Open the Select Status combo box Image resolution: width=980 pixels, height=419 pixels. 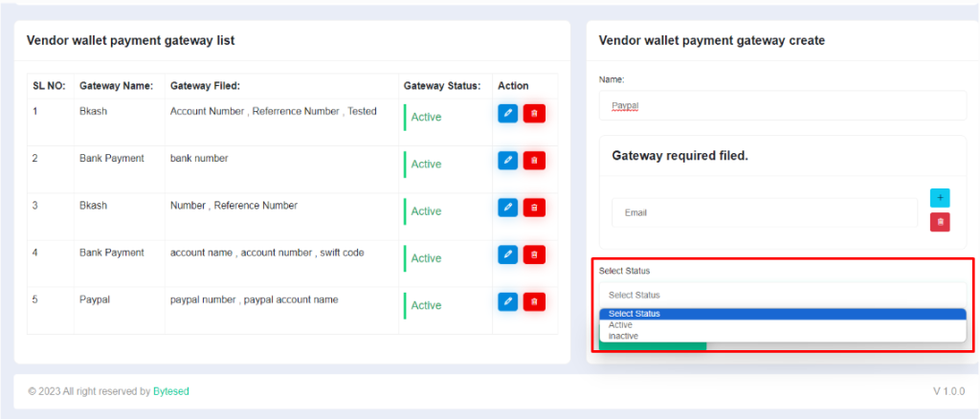coord(783,295)
